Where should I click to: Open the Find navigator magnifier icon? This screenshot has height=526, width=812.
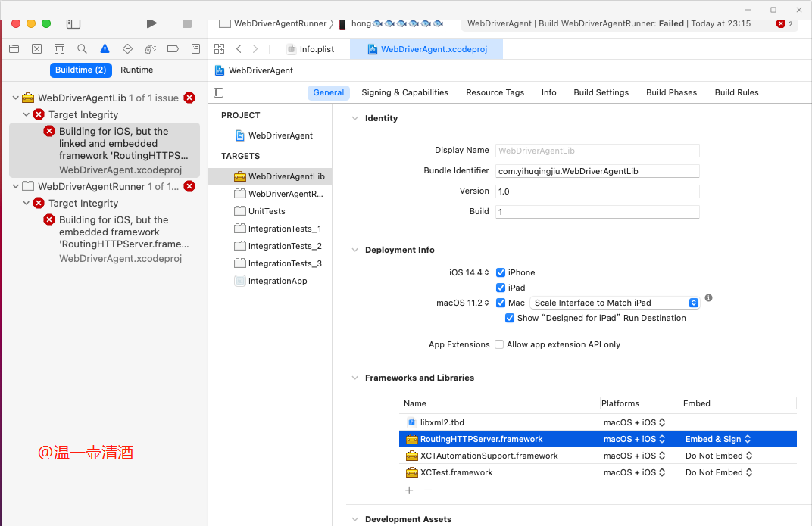(82, 49)
